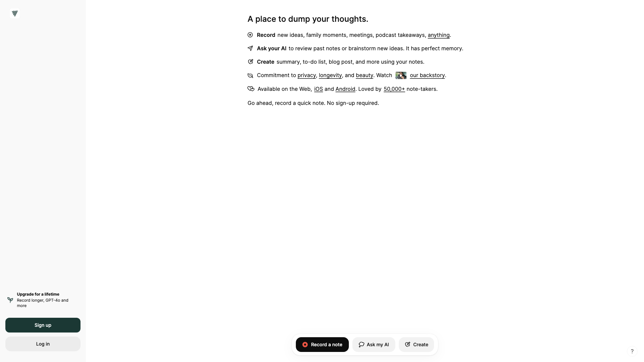
Task: Click the availability icon next to Available on the Web
Action: coord(251,88)
